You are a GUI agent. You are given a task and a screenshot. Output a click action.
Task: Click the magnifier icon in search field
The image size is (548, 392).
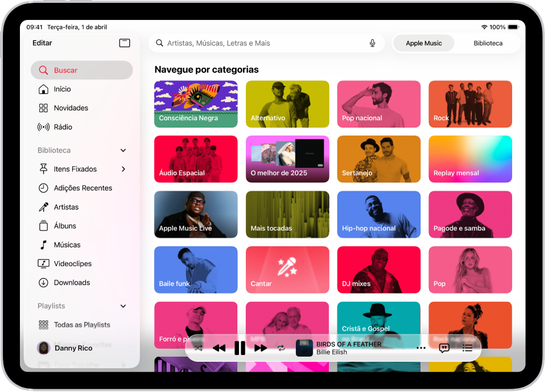[x=159, y=43]
